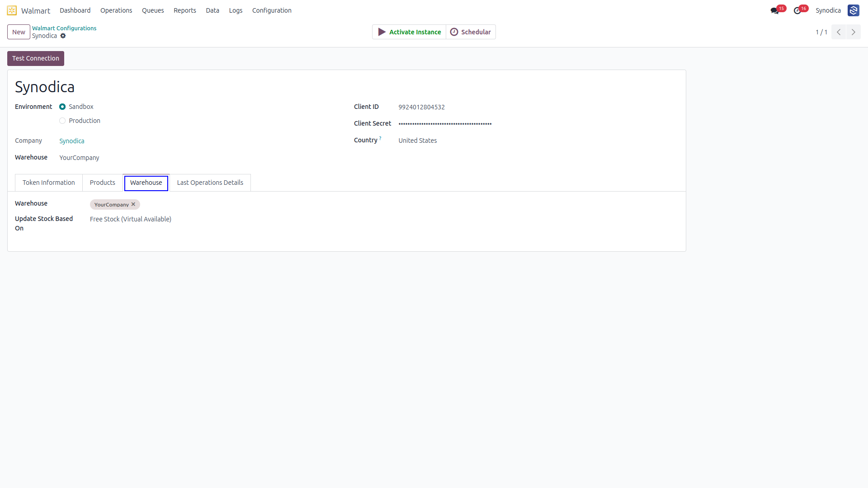Open the Configuration menu

(x=272, y=10)
